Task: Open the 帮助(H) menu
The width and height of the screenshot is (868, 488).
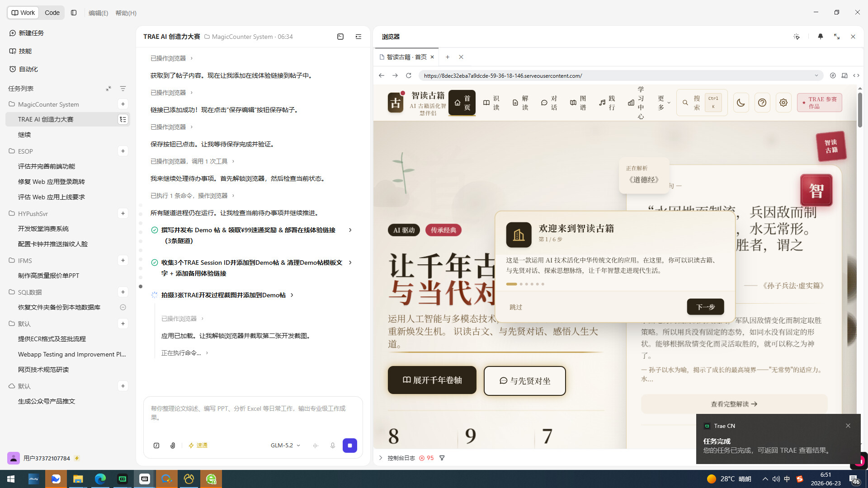Action: point(126,13)
